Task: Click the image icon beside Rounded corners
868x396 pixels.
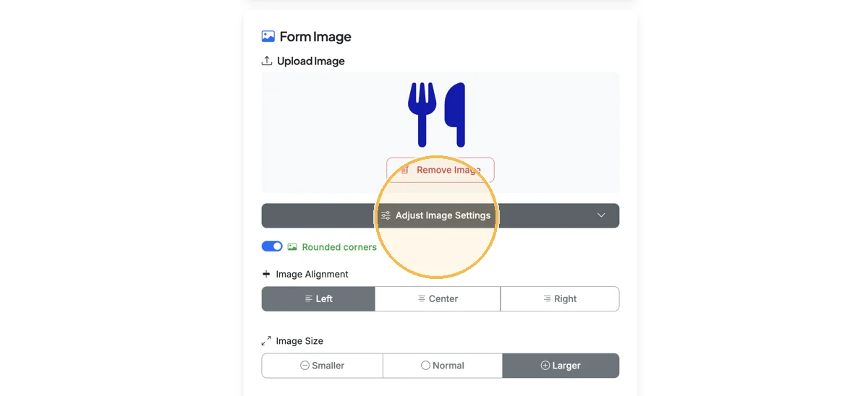Action: pos(292,247)
